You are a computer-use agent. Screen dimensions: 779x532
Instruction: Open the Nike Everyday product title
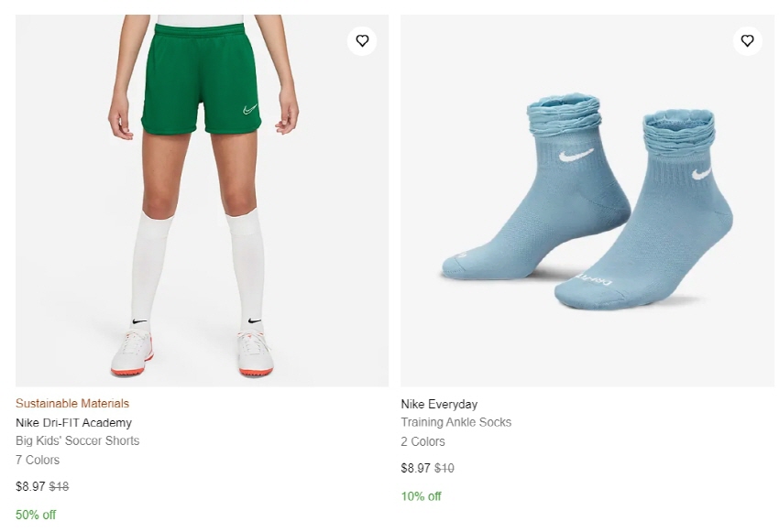pos(439,405)
